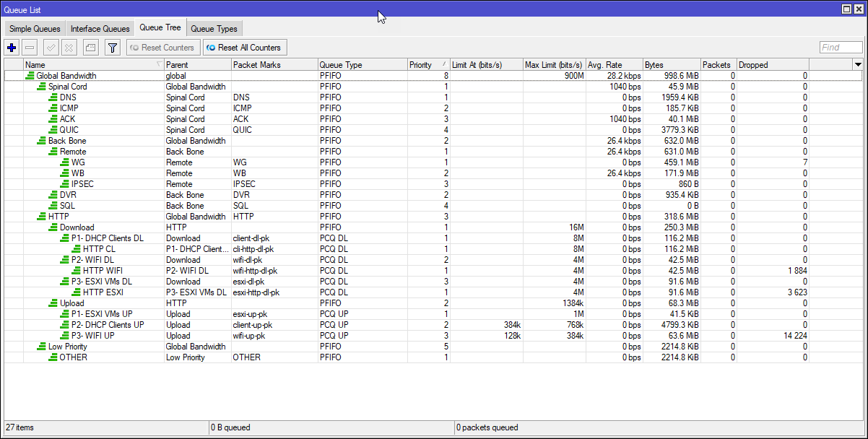Sort by the Priority column header
The height and width of the screenshot is (439, 868).
pyautogui.click(x=428, y=65)
